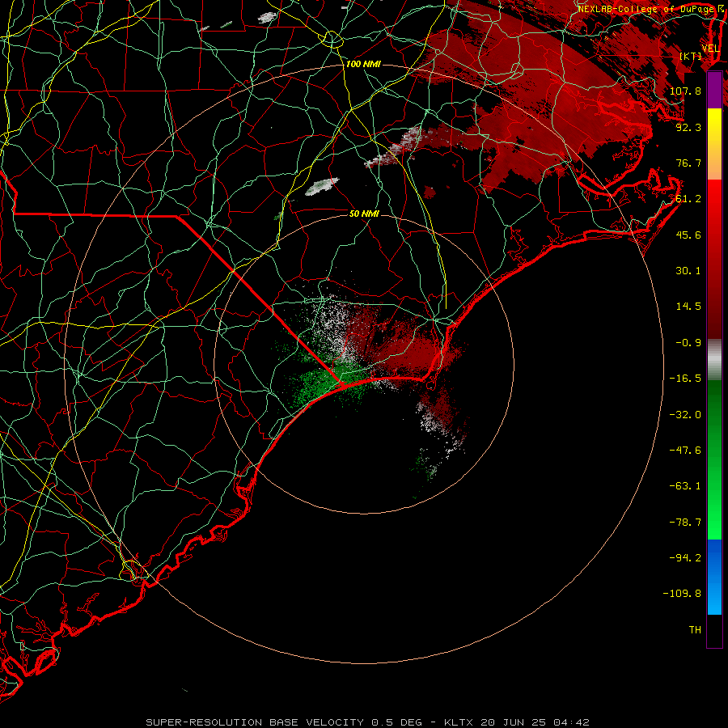Click the -78.7 velocity scale value

coord(685,523)
